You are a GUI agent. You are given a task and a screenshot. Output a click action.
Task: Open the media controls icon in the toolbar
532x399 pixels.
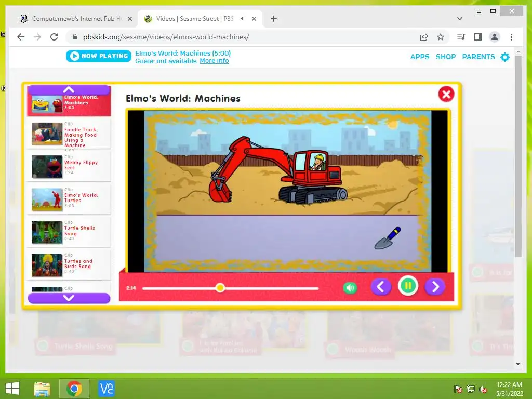461,37
